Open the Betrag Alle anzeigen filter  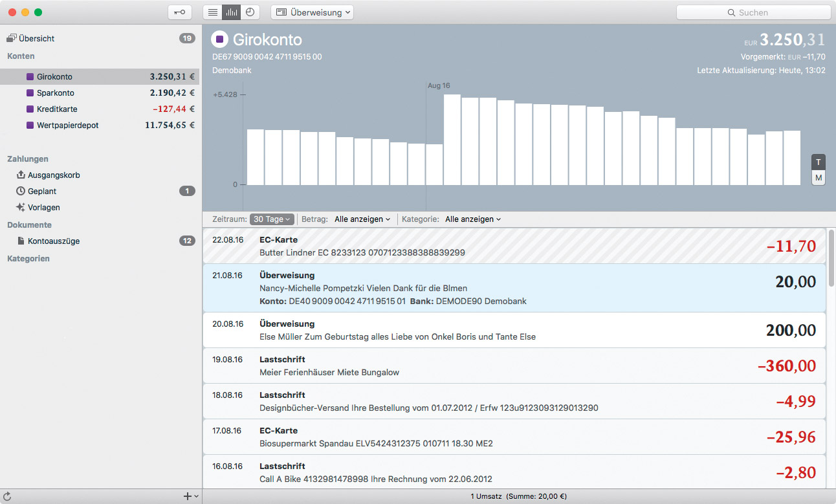point(362,219)
